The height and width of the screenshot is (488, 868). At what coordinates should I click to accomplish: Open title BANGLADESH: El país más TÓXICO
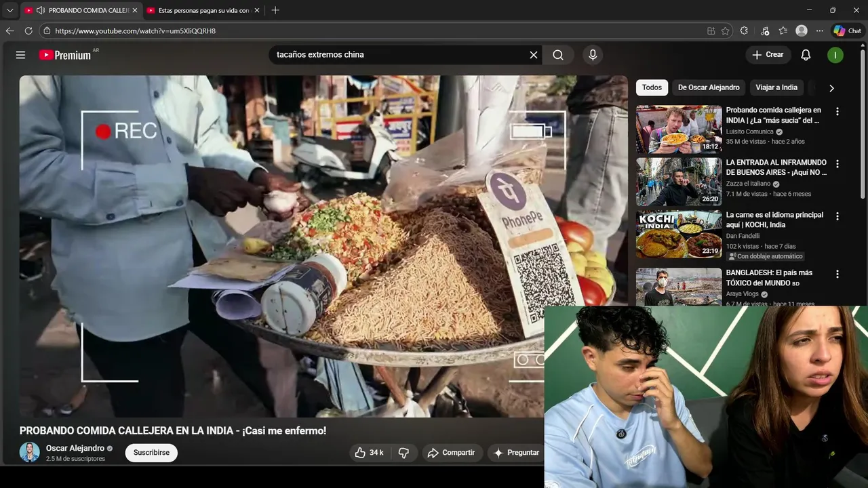coord(769,278)
